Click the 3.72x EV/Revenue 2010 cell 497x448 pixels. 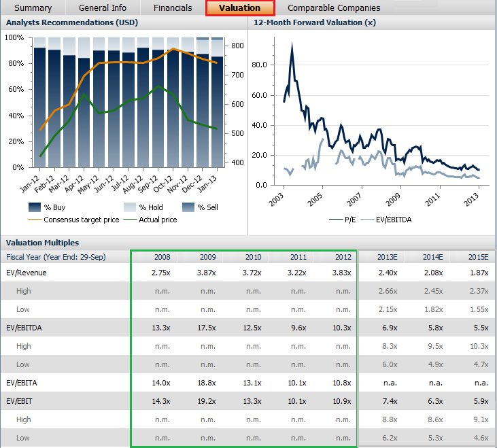coord(252,273)
